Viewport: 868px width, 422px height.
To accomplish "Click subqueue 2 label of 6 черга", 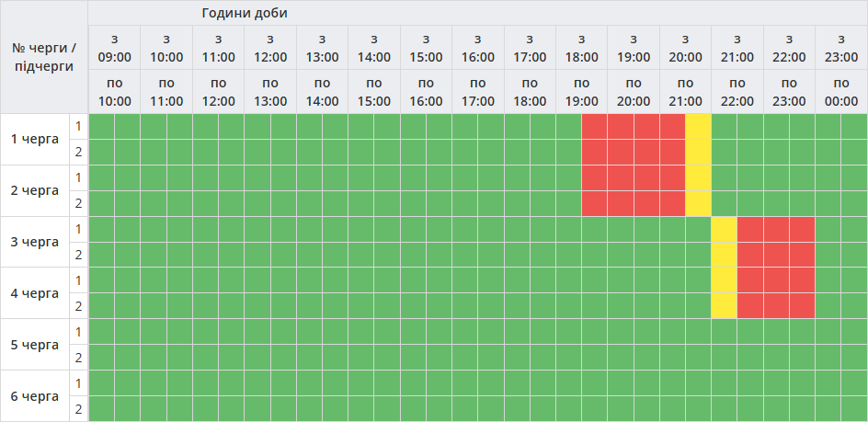I will coord(79,409).
